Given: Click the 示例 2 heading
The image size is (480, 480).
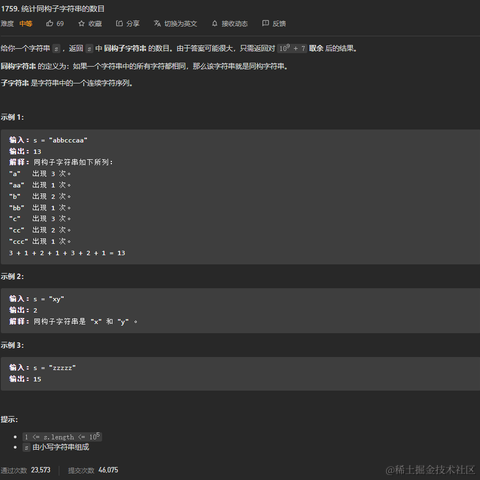Looking at the screenshot, I should click(x=12, y=276).
